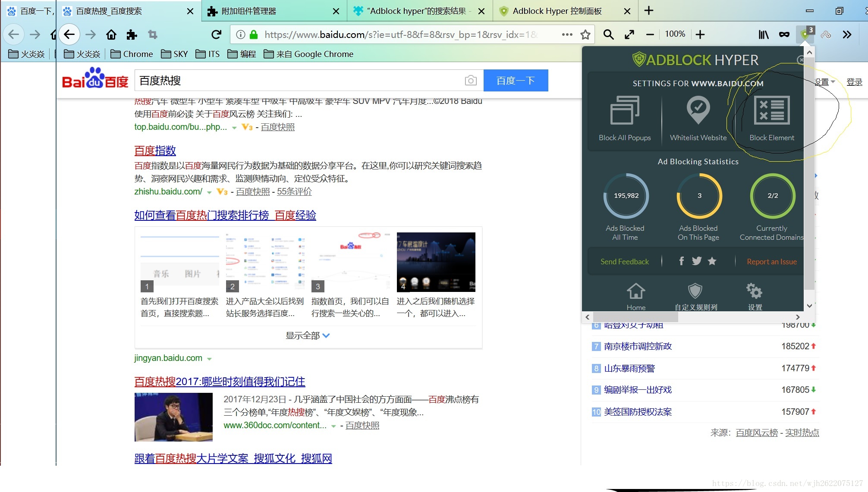Open the SKY bookmarks folder
Screen dimensions: 868x492
click(174, 54)
